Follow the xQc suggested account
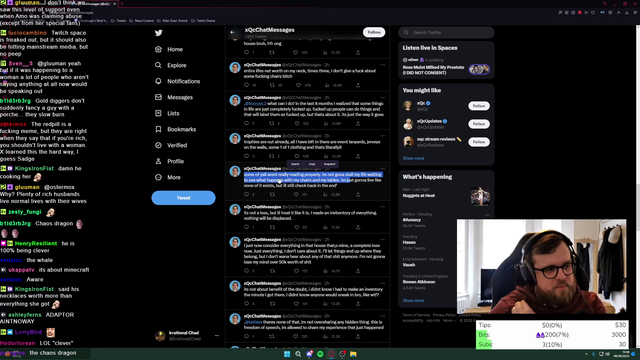The image size is (640, 360). point(478,106)
